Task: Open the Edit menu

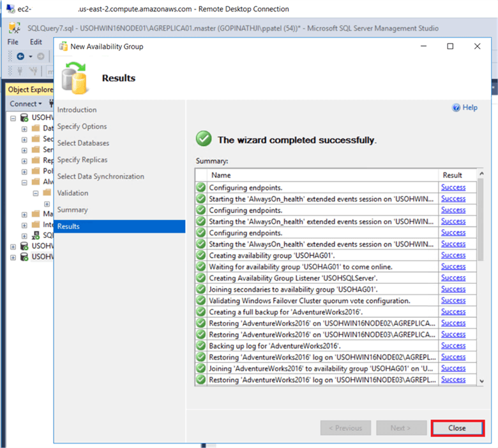Action: tap(36, 42)
